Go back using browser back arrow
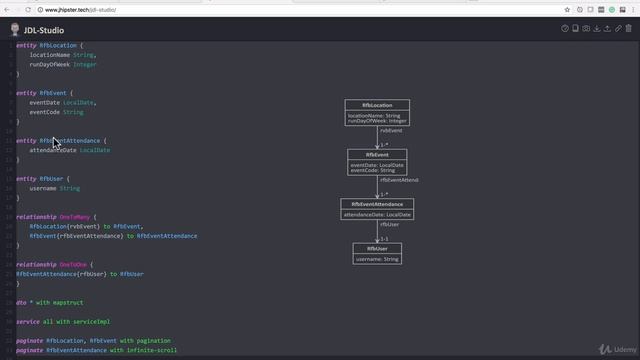This screenshot has height=360, width=640. click(7, 9)
